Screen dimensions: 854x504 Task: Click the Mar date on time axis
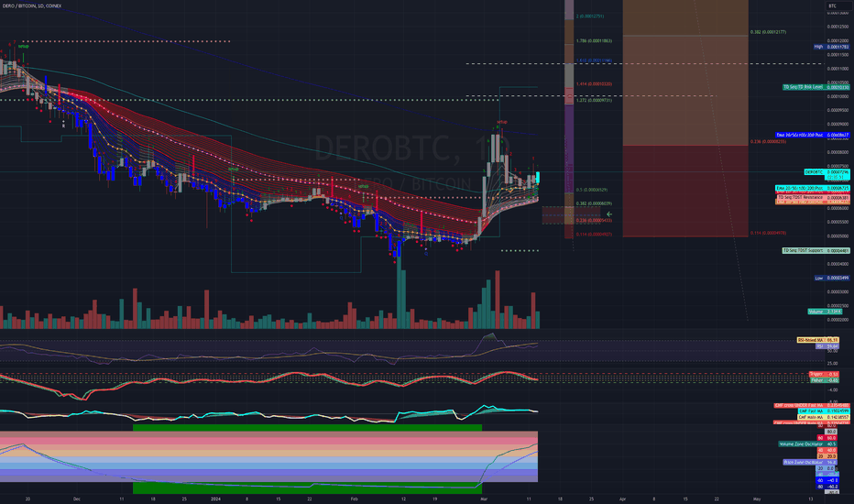[484, 499]
